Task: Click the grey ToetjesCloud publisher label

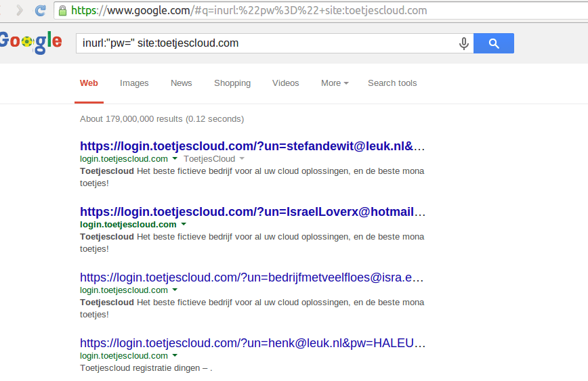Action: point(209,159)
